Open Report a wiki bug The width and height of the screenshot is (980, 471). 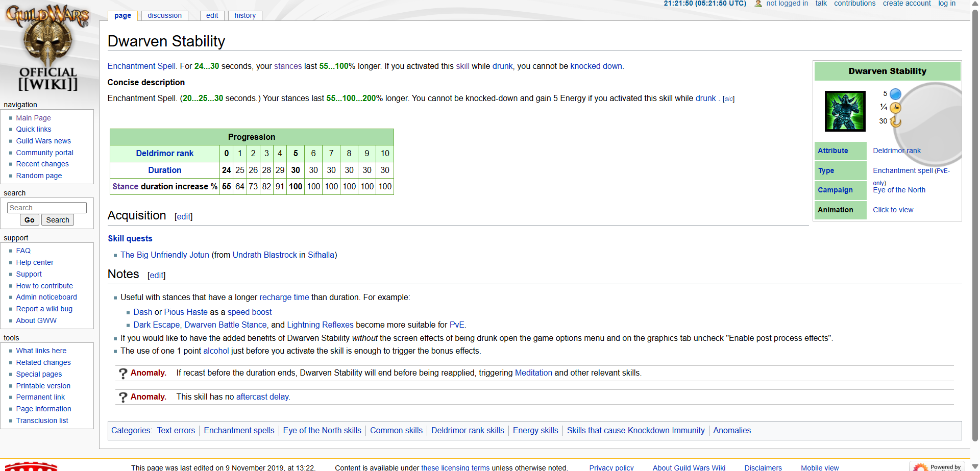(44, 309)
